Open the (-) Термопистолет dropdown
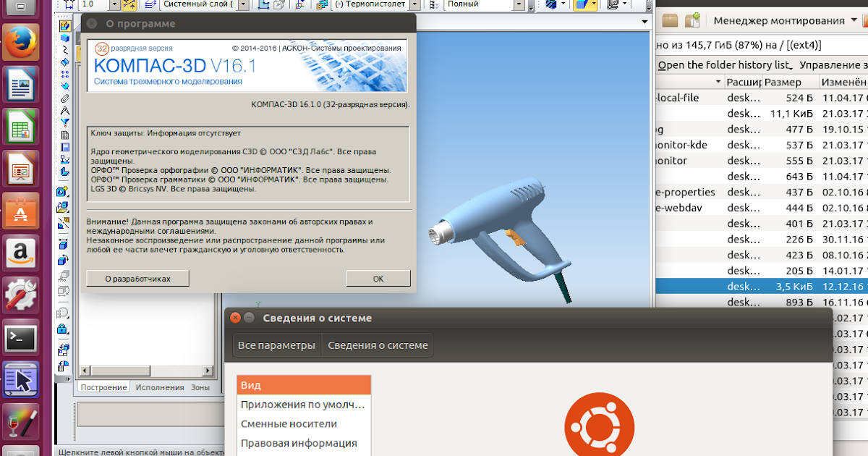This screenshot has height=456, width=868. 414,5
